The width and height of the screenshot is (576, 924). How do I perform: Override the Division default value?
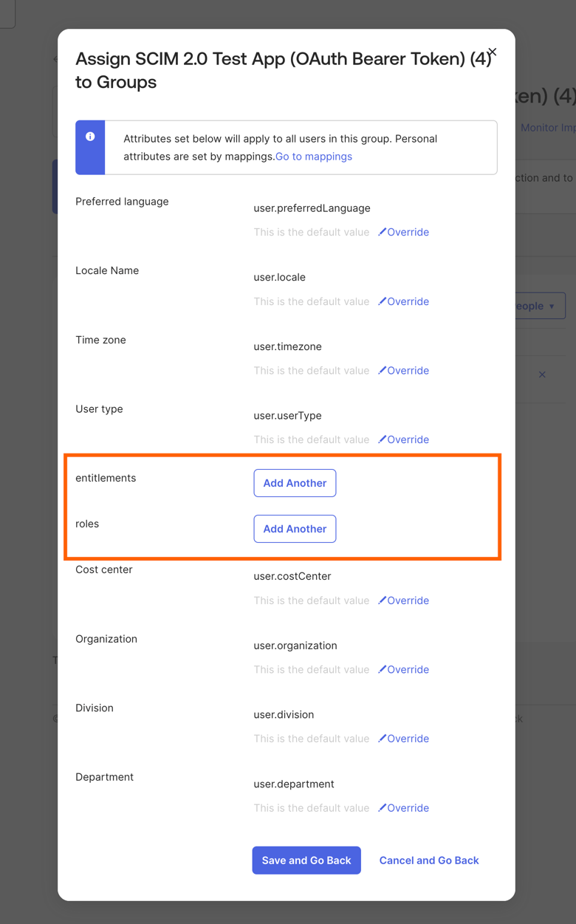point(403,739)
